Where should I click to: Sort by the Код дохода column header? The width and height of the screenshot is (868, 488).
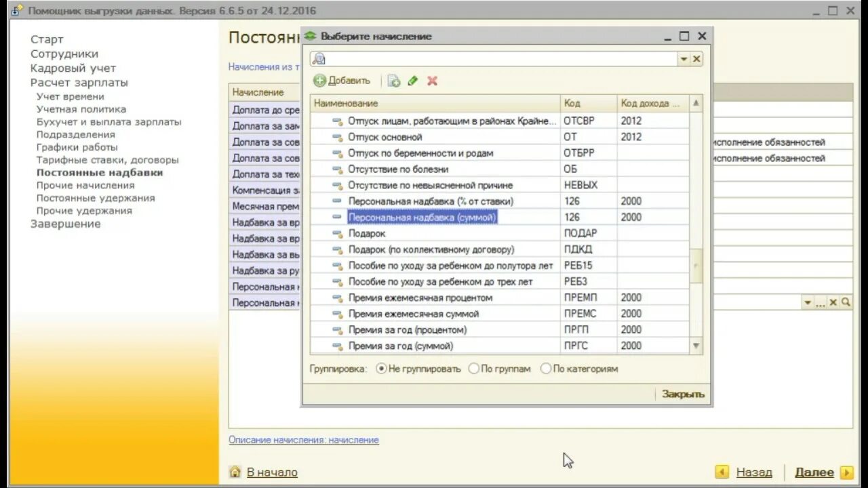point(653,103)
